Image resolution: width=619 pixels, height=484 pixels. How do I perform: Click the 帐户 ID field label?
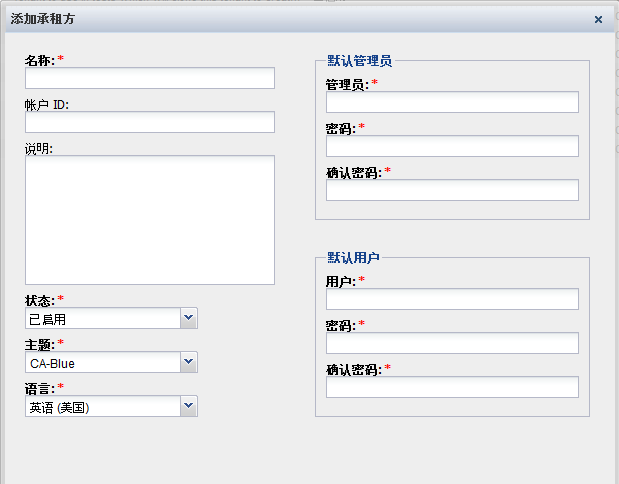pos(46,104)
